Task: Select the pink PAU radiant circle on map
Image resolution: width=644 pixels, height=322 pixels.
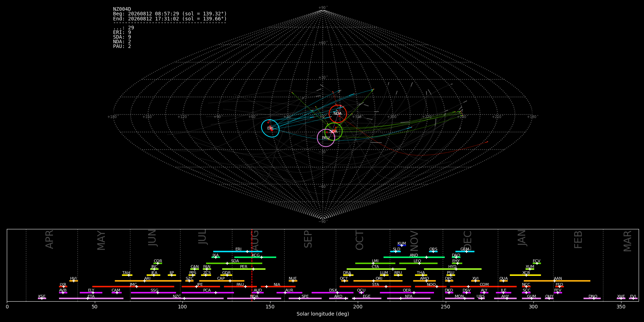Action: [x=326, y=138]
